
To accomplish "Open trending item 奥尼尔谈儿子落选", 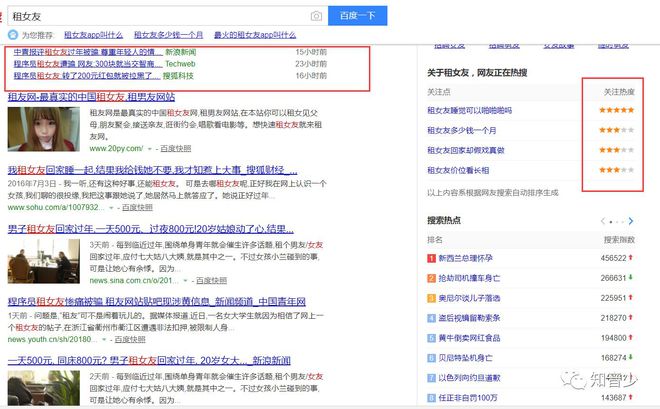I will (x=469, y=298).
